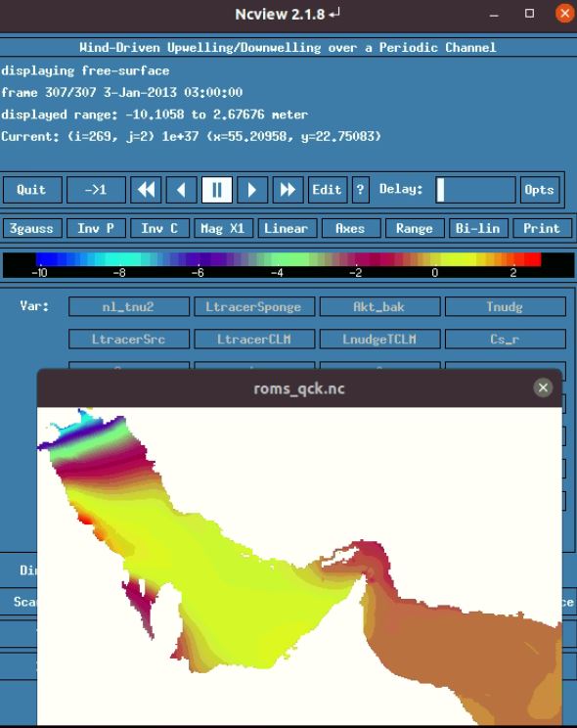The image size is (577, 728).
Task: Select the LtracerSponge variable
Action: [254, 307]
